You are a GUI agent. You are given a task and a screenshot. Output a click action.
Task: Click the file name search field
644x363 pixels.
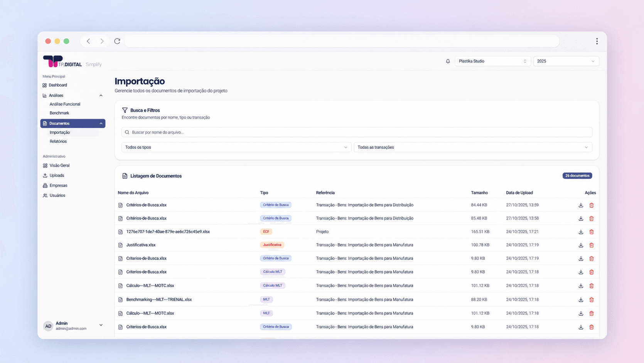point(357,132)
